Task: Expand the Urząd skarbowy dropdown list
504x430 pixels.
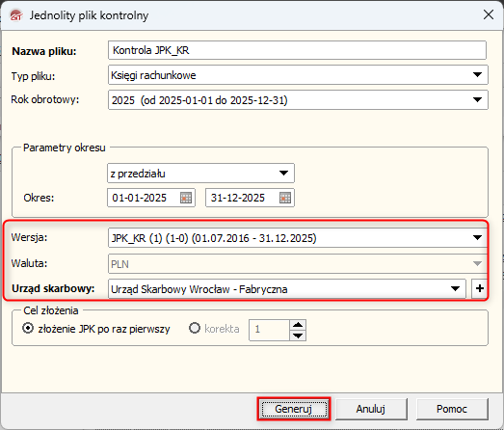Action: (x=455, y=288)
